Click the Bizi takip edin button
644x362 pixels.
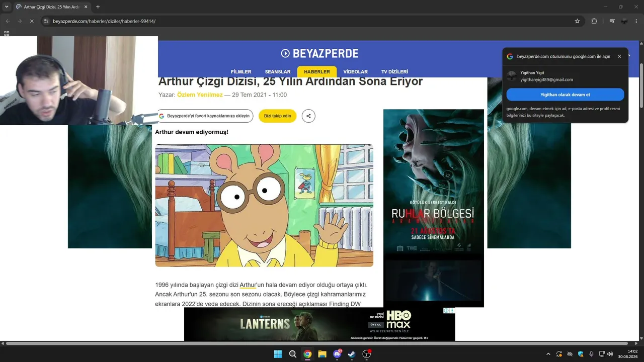(x=278, y=116)
